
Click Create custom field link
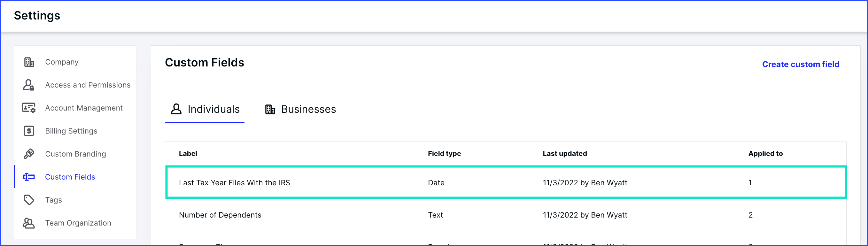coord(801,64)
